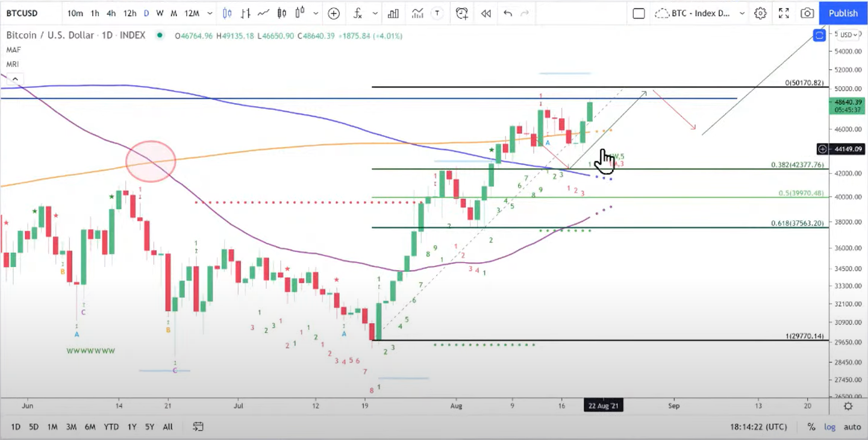Open the chart style dropdown arrow
This screenshot has width=868, height=440.
click(x=315, y=13)
